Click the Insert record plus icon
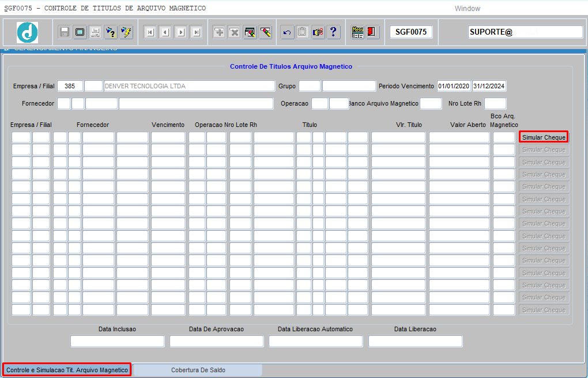Screen dimensions: 588x378 point(219,32)
